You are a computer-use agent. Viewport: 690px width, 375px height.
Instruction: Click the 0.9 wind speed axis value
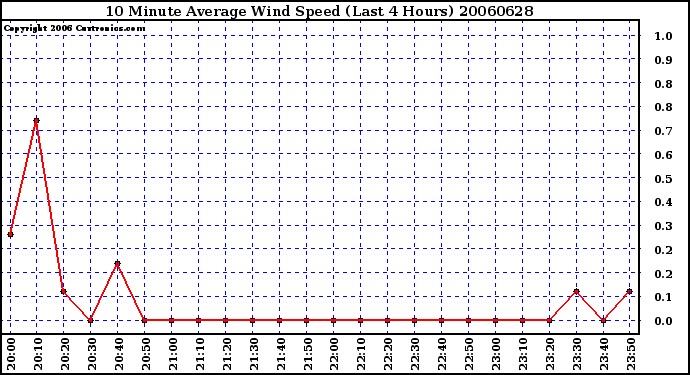663,60
